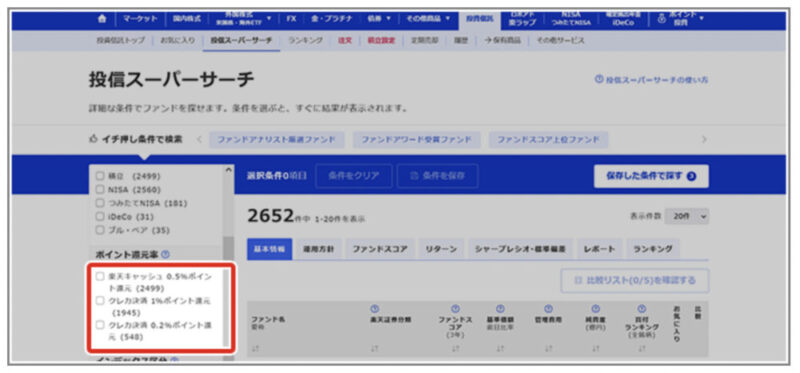800x373 pixels.
Task: Open the ランキング sub-navigation item
Action: click(x=305, y=40)
